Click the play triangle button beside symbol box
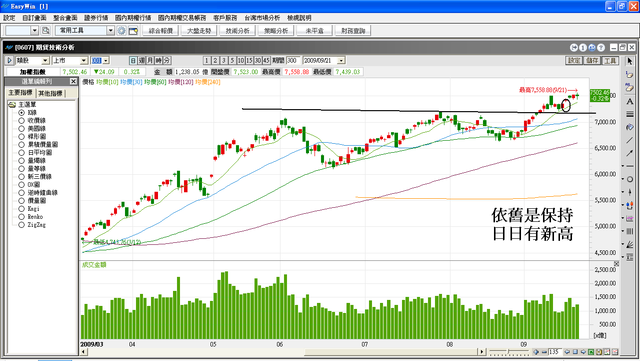Screen dimensions: 640x361 (9, 60)
